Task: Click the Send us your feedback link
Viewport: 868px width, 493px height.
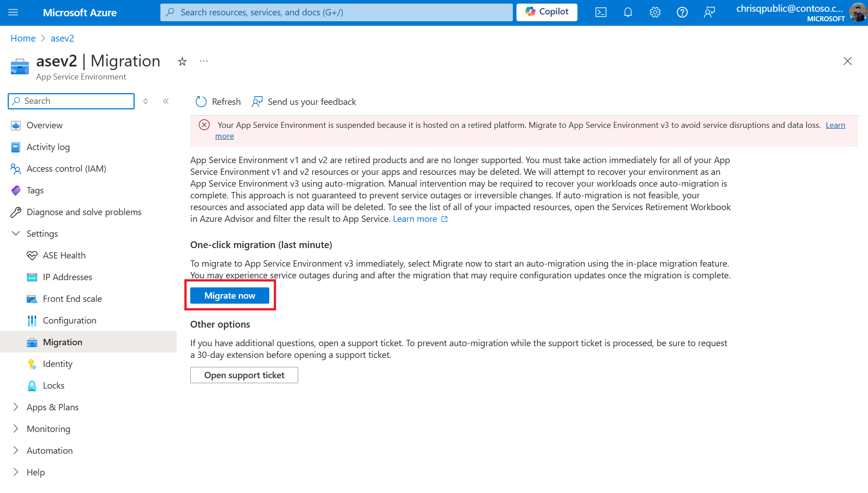Action: [x=304, y=101]
